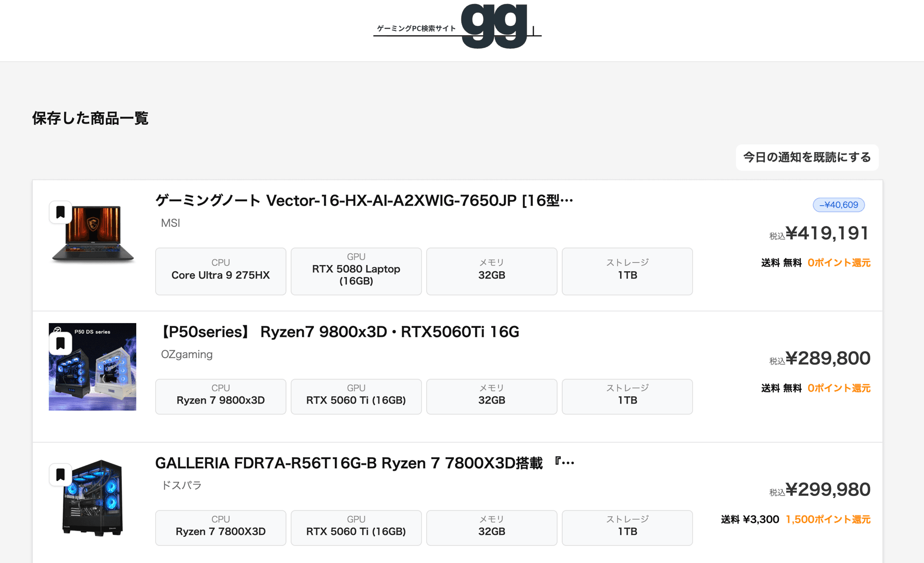This screenshot has height=563, width=924.
Task: Click the 32GB メモリ chip on P50series
Action: coord(492,397)
